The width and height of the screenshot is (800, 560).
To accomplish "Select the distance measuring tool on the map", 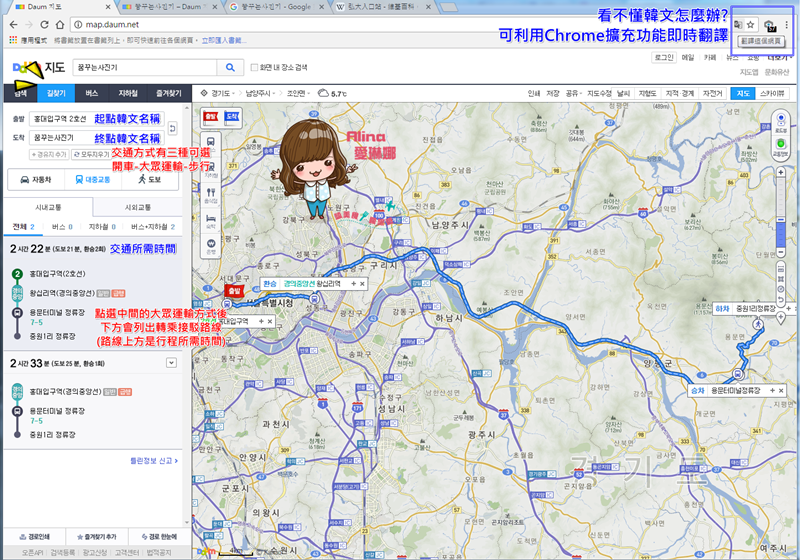I will [781, 269].
